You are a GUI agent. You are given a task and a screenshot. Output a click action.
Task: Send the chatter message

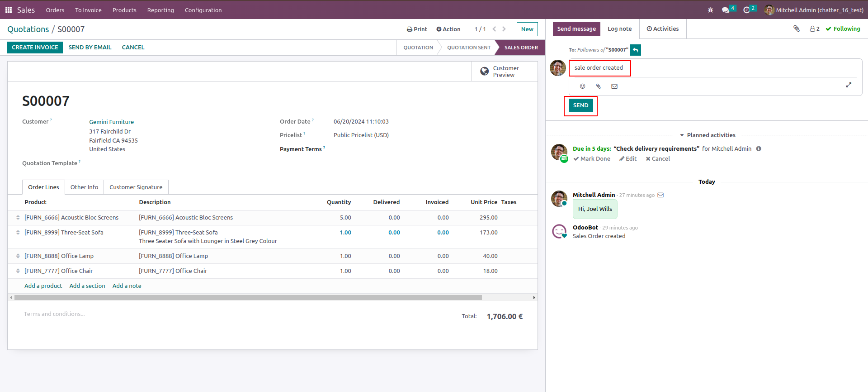[x=580, y=105]
